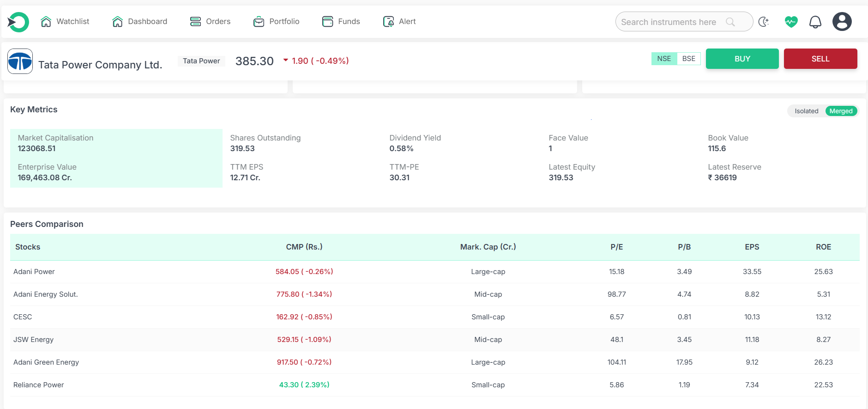868x409 pixels.
Task: Click the red SELL button
Action: pyautogui.click(x=820, y=59)
